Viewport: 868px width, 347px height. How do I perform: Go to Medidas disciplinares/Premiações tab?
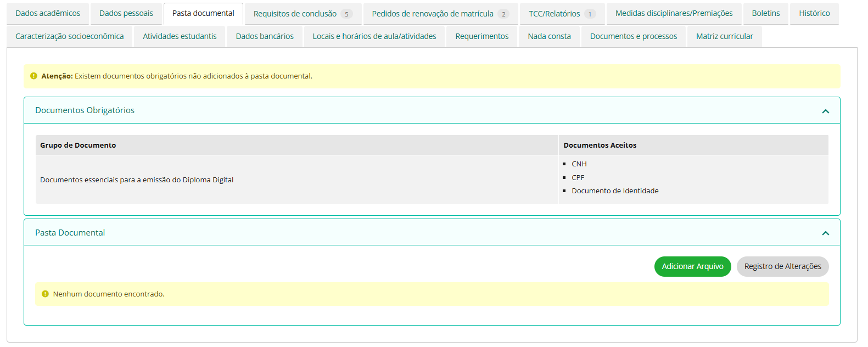(674, 13)
